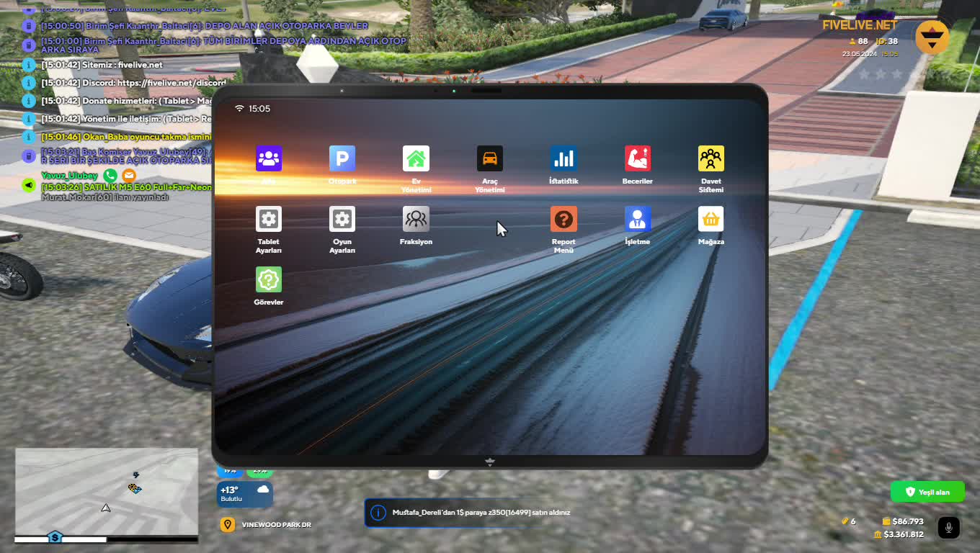The image size is (980, 553).
Task: Click the minimap in the corner
Action: (107, 493)
